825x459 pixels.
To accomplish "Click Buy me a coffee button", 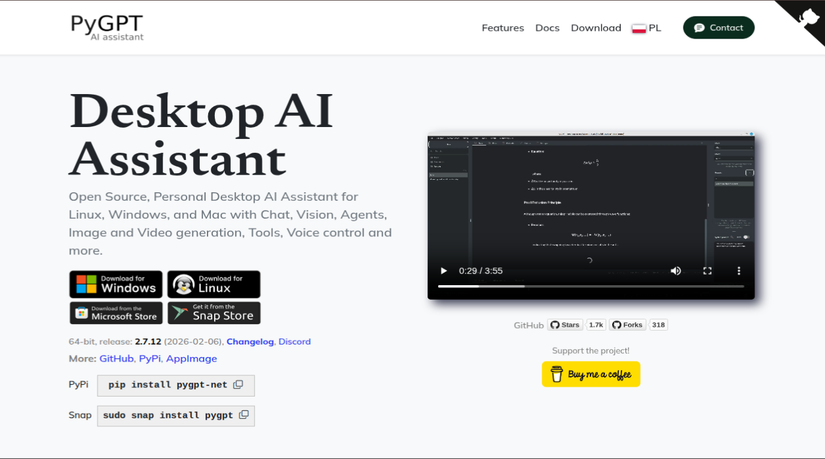I will 591,374.
